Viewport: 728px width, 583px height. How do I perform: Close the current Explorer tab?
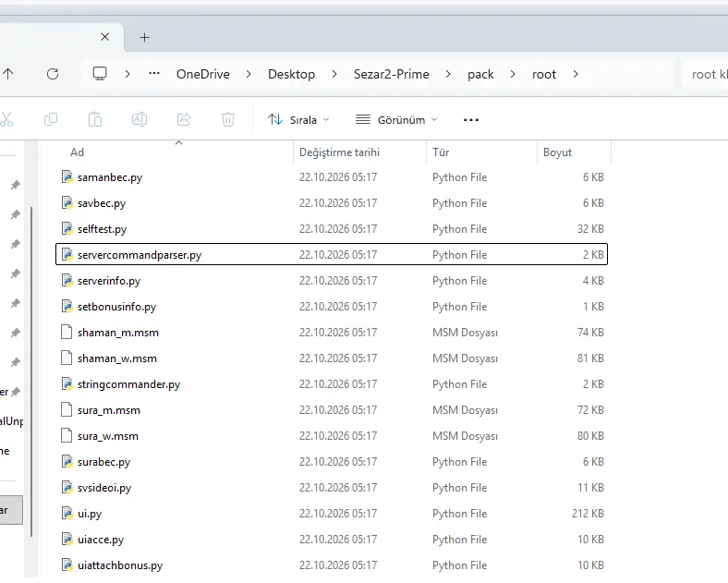click(105, 37)
